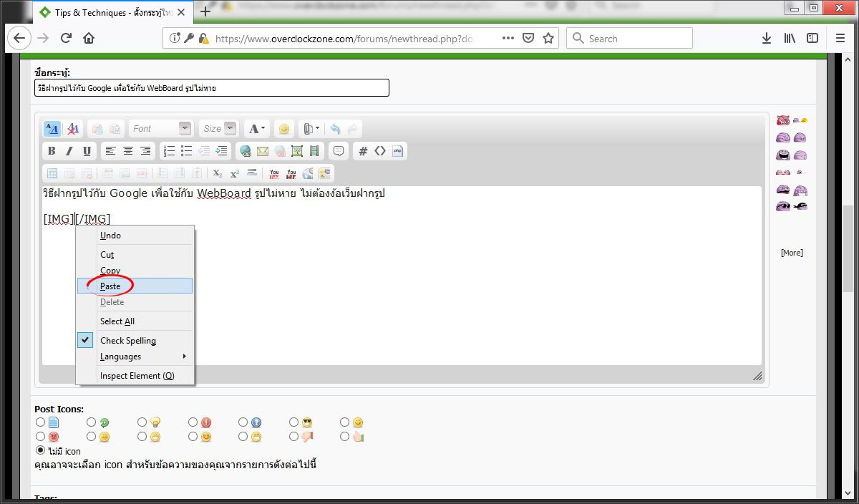Viewport: 859px width, 504px height.
Task: Click the Insert Image icon
Action: [296, 151]
